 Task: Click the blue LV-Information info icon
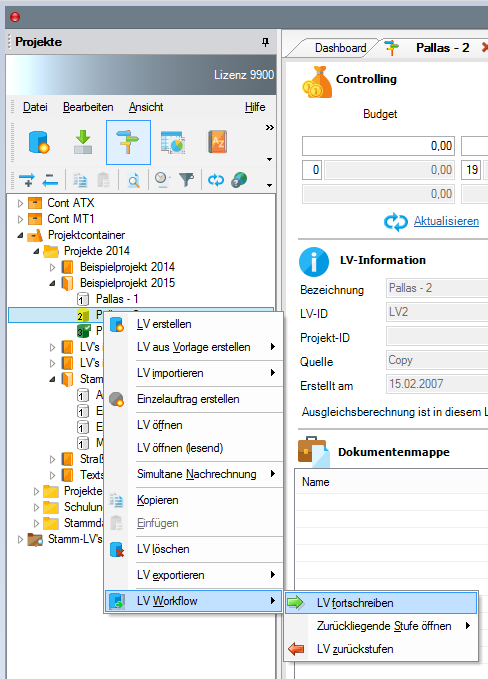(x=314, y=262)
